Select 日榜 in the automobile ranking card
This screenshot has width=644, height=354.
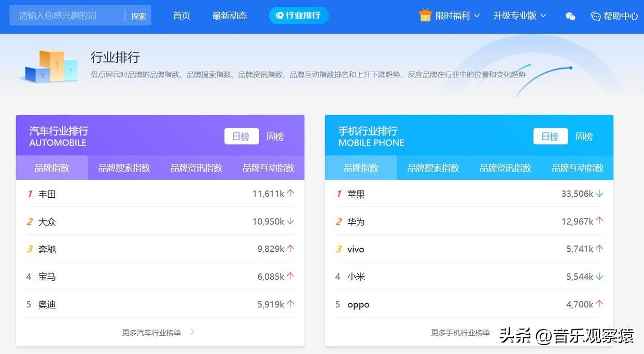click(x=241, y=136)
